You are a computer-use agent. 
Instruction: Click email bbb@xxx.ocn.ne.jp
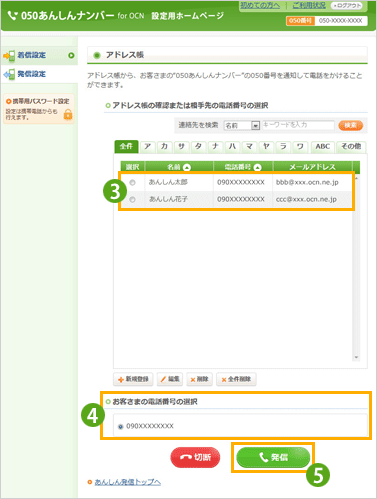(307, 182)
